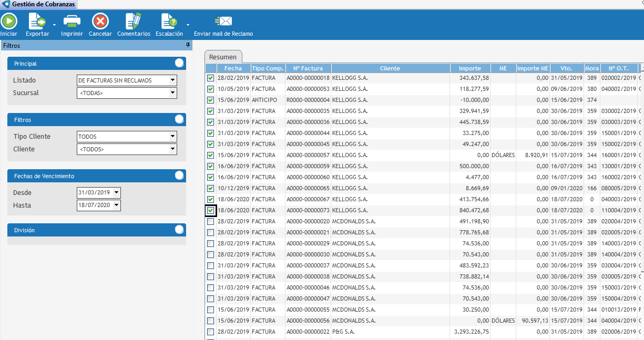Click Enviar mail de Reclamo icon
This screenshot has height=340, width=644.
point(223,22)
